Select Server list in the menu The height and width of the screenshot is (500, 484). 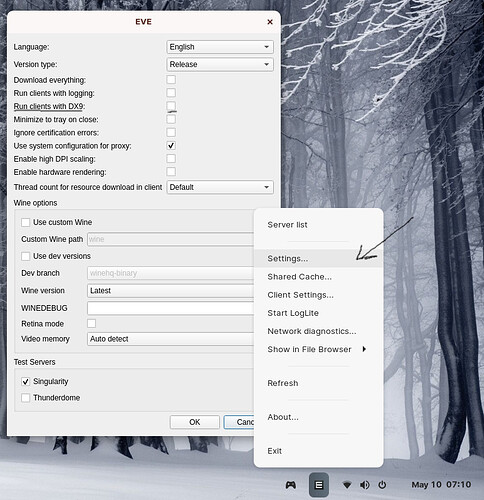[x=318, y=225]
